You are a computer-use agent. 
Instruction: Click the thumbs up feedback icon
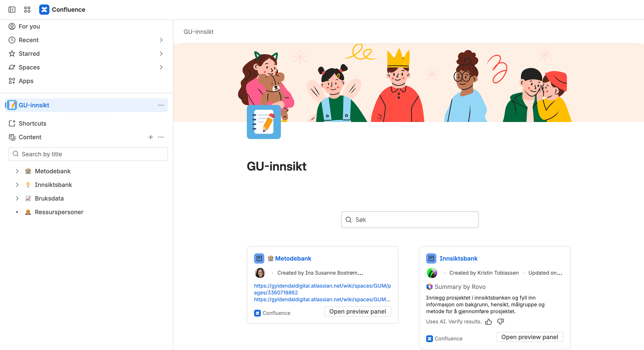point(488,322)
